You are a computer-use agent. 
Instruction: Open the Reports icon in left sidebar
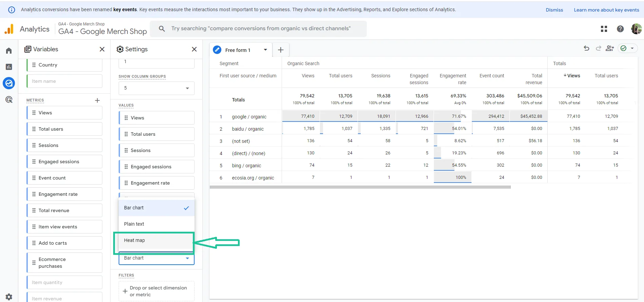click(x=9, y=67)
